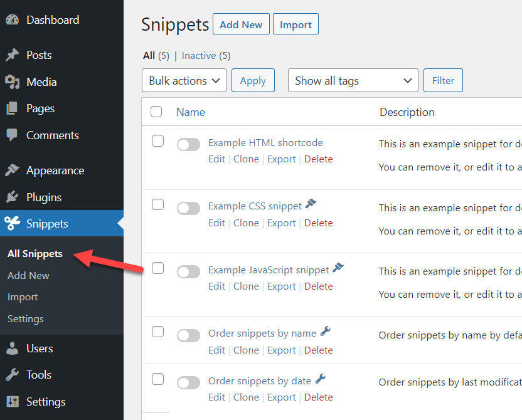
Task: Click the Apply button
Action: 253,80
